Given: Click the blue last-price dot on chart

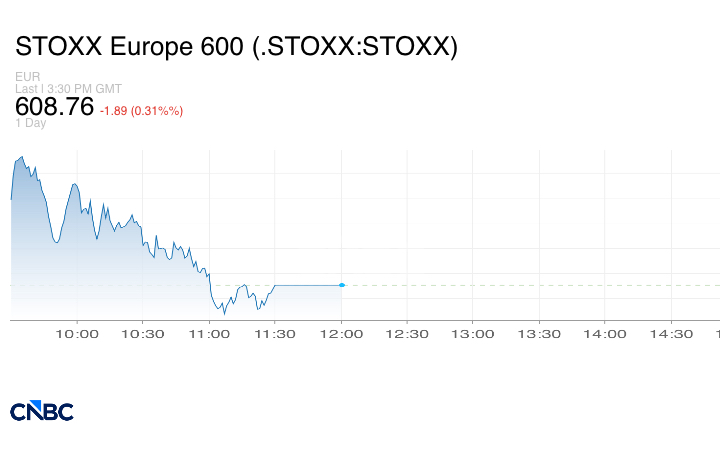Looking at the screenshot, I should [x=342, y=285].
